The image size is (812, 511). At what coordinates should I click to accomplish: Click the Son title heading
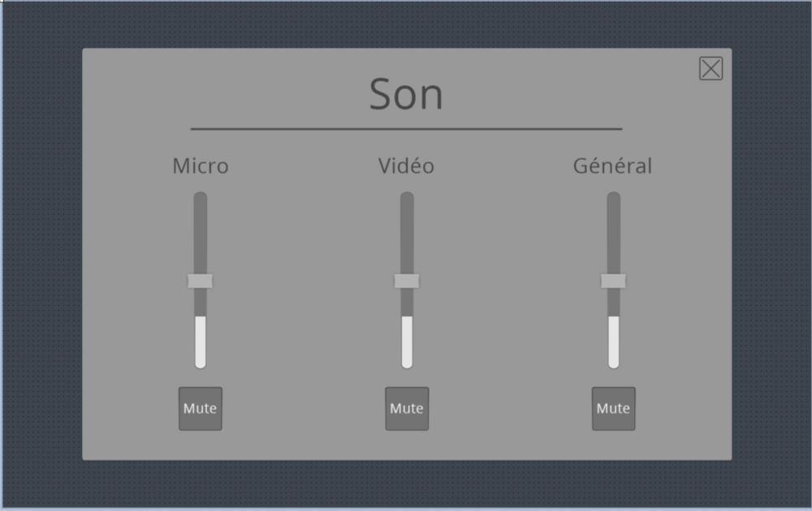pyautogui.click(x=406, y=94)
